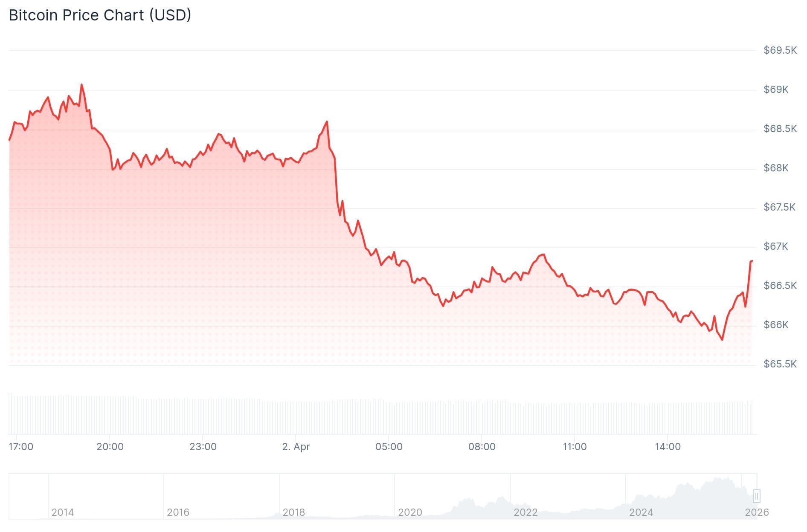Click the 20:00 time axis label
The height and width of the screenshot is (532, 807).
pyautogui.click(x=110, y=447)
